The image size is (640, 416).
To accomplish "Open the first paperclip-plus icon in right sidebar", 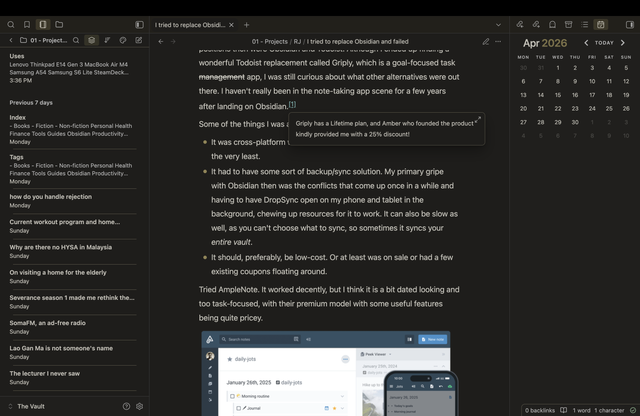I will click(x=520, y=25).
